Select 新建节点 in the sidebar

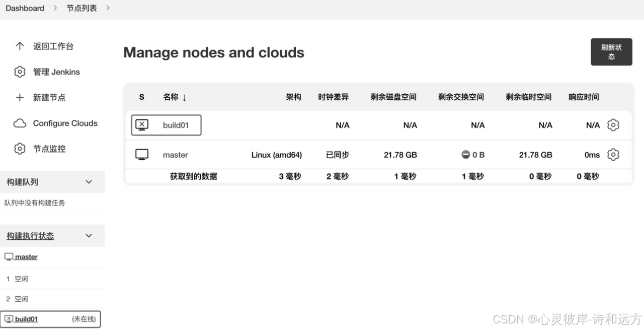click(49, 98)
